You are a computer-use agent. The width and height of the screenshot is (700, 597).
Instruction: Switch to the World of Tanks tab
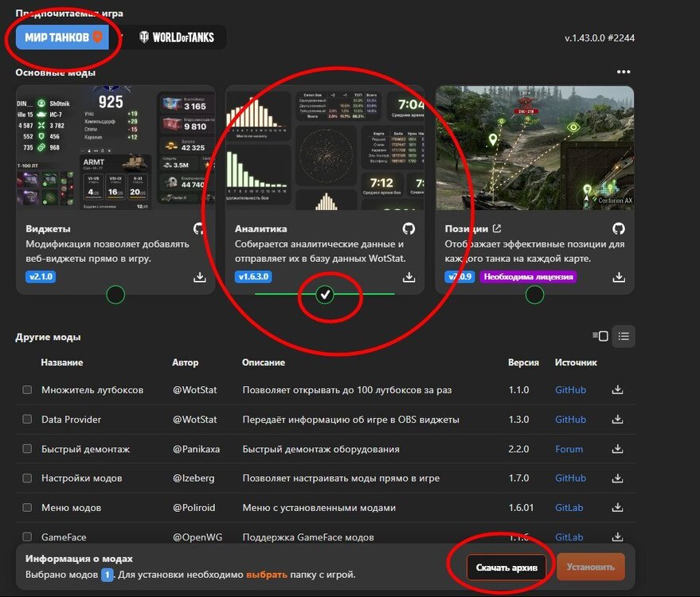177,37
